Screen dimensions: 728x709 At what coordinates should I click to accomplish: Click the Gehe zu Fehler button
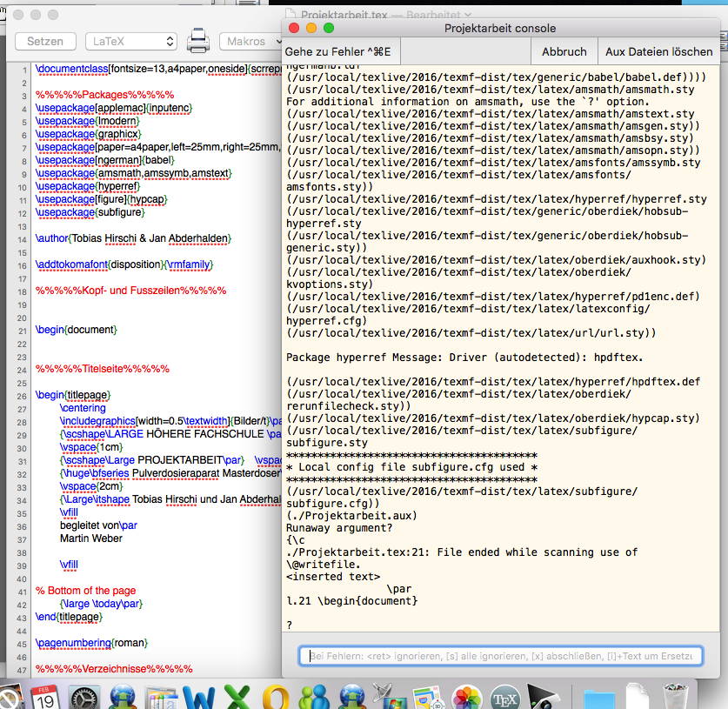[x=341, y=51]
